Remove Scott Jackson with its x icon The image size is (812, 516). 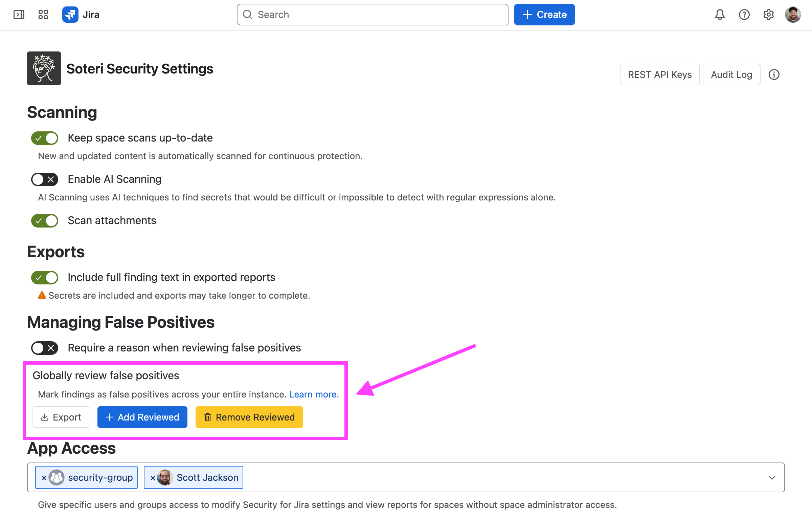[153, 478]
